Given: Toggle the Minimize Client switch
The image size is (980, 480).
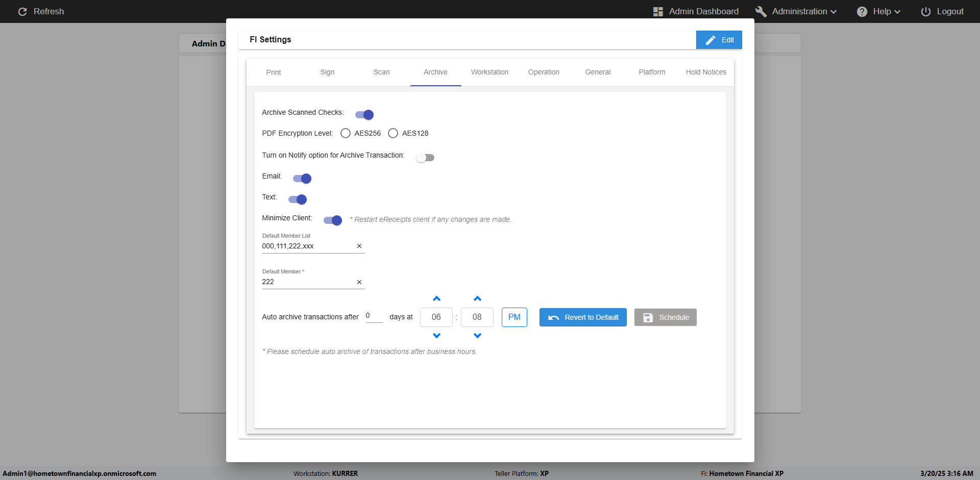Looking at the screenshot, I should [x=333, y=220].
